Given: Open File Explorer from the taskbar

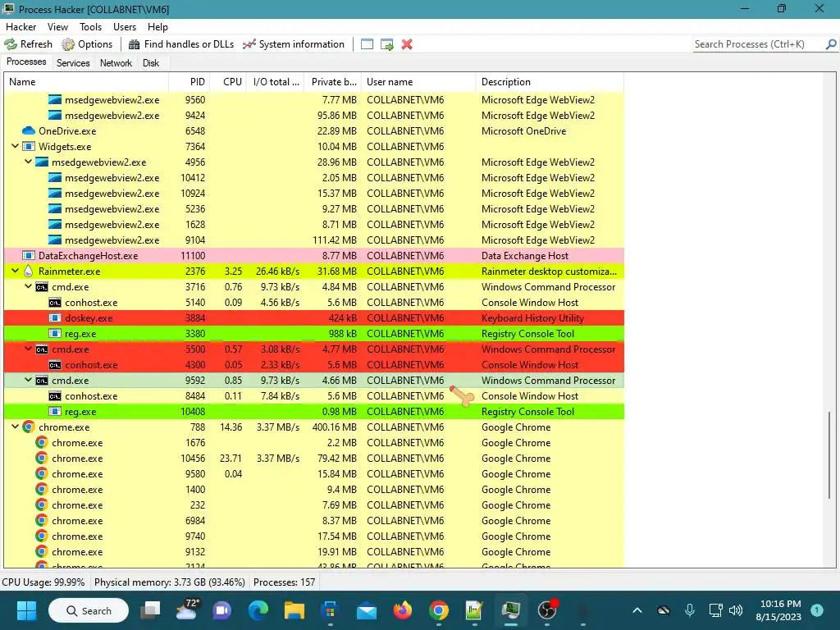Looking at the screenshot, I should 294,610.
